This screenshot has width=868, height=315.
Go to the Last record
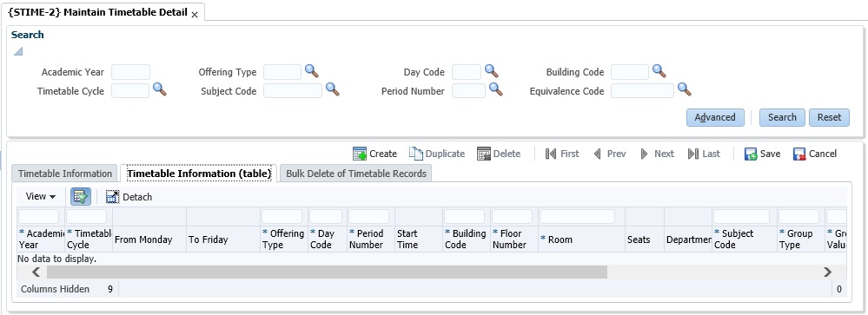[704, 154]
